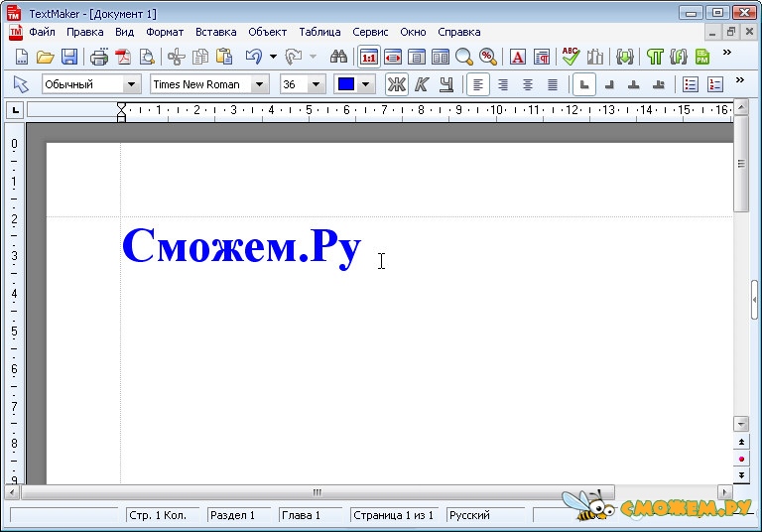Viewport: 762px width, 532px height.
Task: Align paragraph to the left
Action: 477,84
